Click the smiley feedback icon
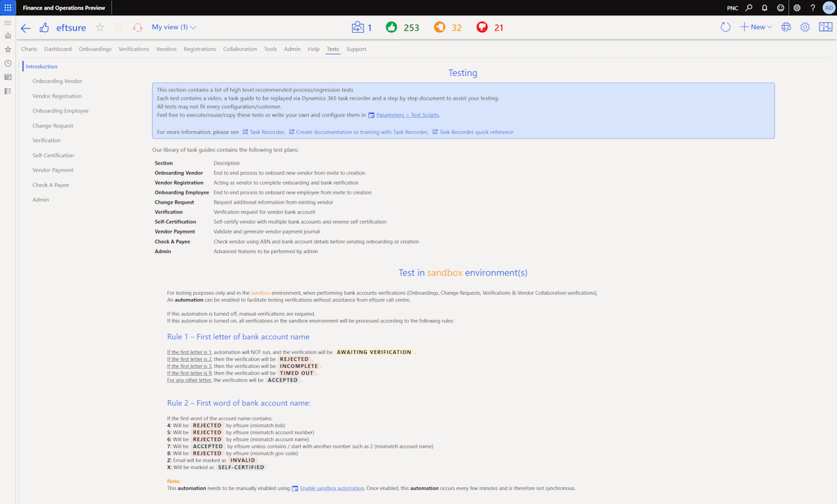 click(x=781, y=8)
